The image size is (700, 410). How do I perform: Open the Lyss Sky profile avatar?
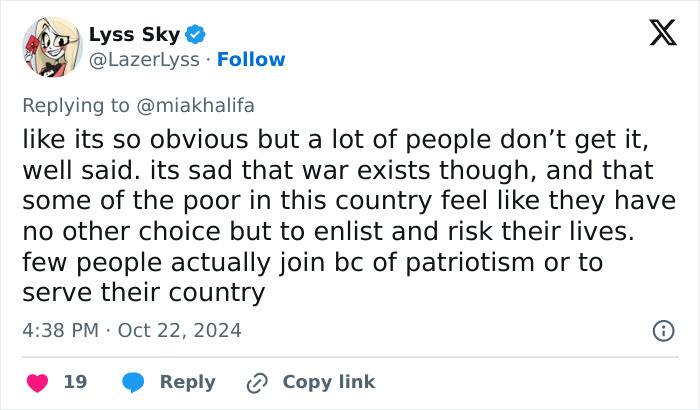click(51, 47)
